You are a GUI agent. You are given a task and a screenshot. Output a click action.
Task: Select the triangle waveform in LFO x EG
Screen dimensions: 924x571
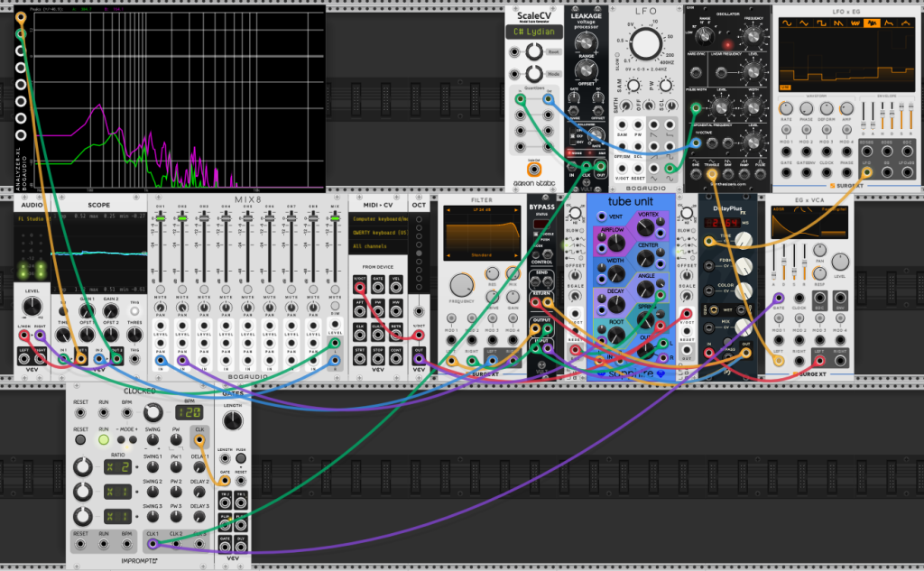pyautogui.click(x=803, y=23)
